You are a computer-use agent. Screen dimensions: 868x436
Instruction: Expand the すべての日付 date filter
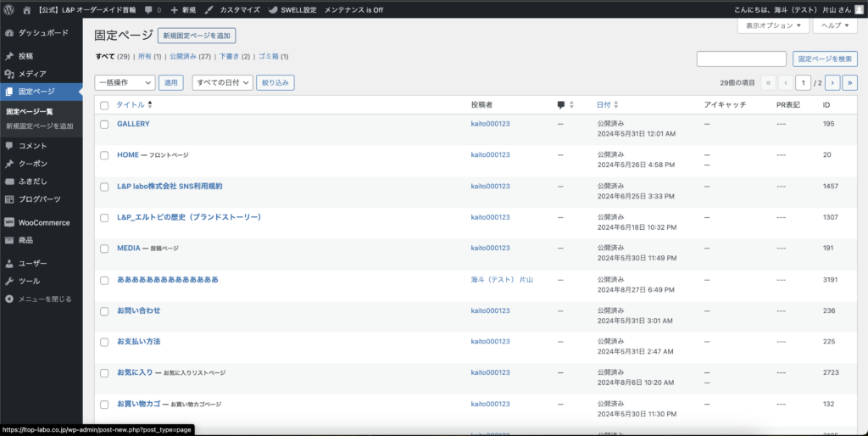pos(223,82)
